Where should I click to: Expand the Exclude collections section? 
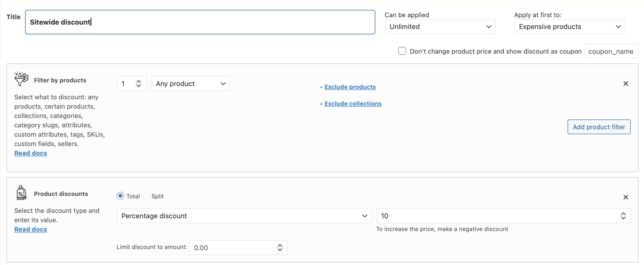point(353,104)
